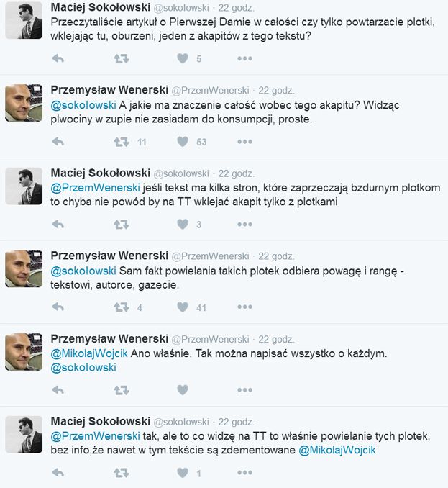
Task: Open Maciej Sokołowski's name on the first tweet
Action: tap(101, 7)
